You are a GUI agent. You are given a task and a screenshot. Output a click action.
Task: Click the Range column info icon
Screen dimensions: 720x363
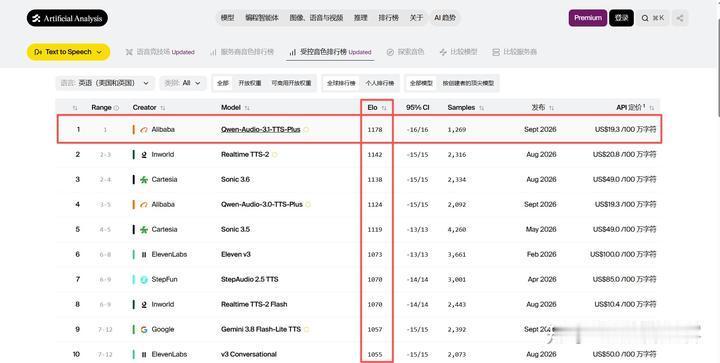click(x=116, y=108)
